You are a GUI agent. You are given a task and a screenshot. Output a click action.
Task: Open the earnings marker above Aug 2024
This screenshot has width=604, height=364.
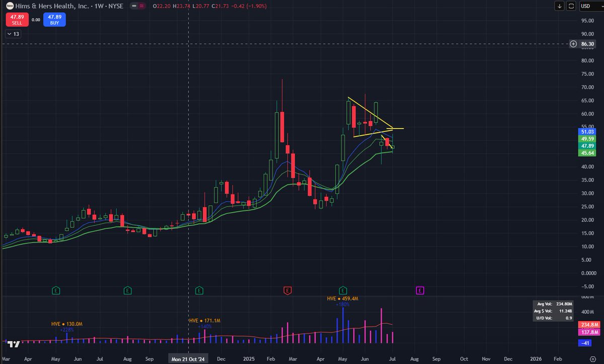127,290
